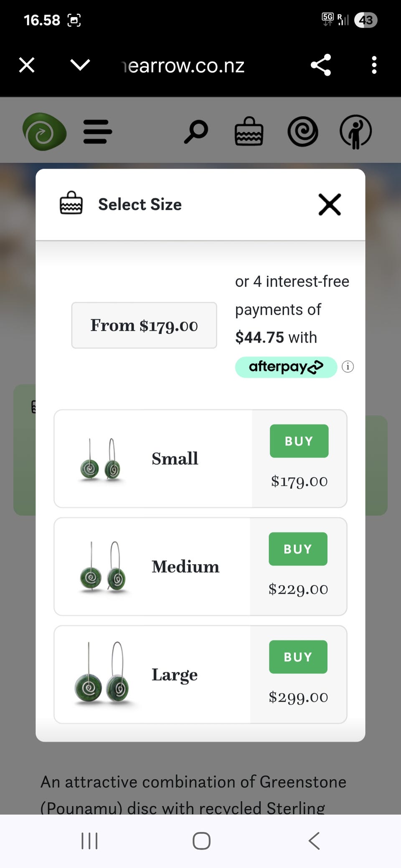The width and height of the screenshot is (401, 868).
Task: Buy the Small earrings for $179.00
Action: coord(299,441)
